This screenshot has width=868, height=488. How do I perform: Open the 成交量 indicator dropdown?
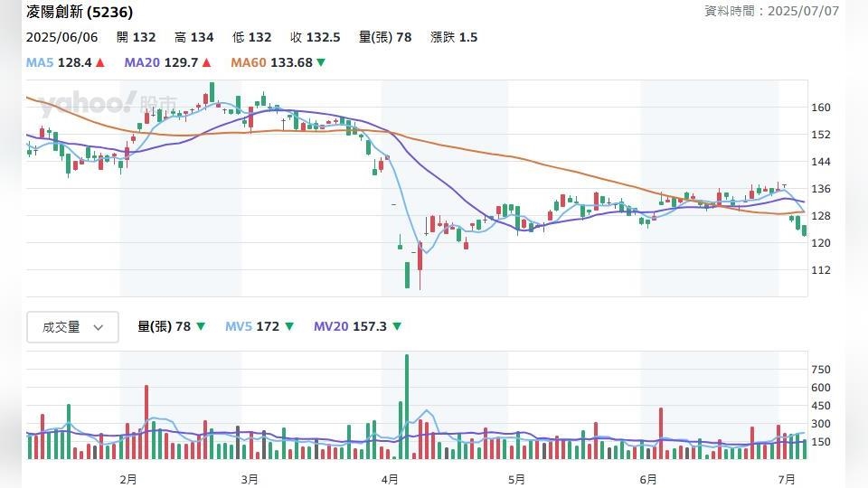[x=72, y=327]
